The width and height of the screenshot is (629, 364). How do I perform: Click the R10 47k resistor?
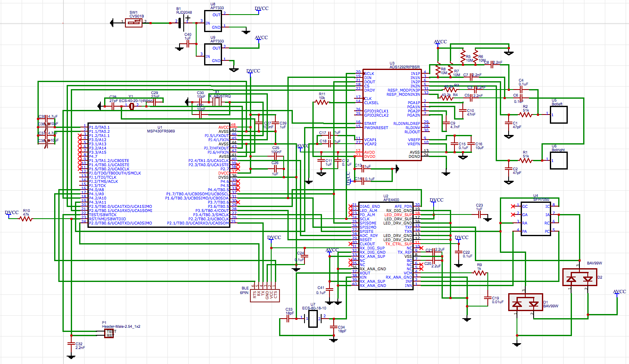(26, 218)
